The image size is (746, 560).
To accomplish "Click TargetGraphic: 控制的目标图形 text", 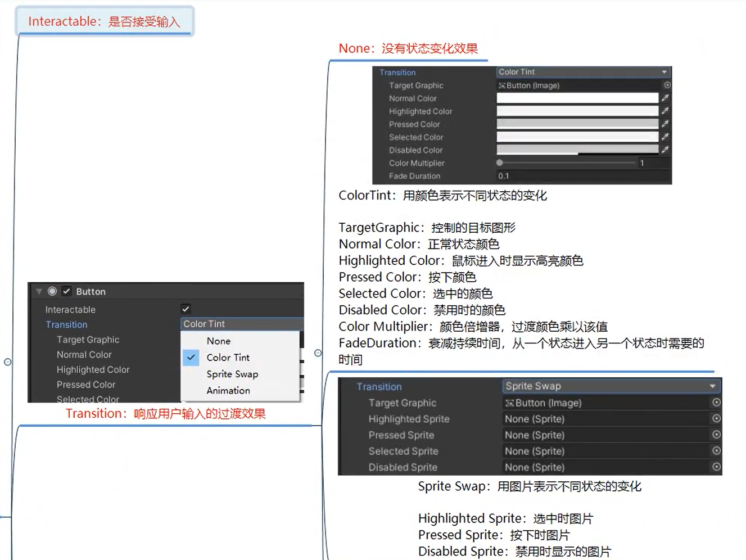I will [x=427, y=228].
